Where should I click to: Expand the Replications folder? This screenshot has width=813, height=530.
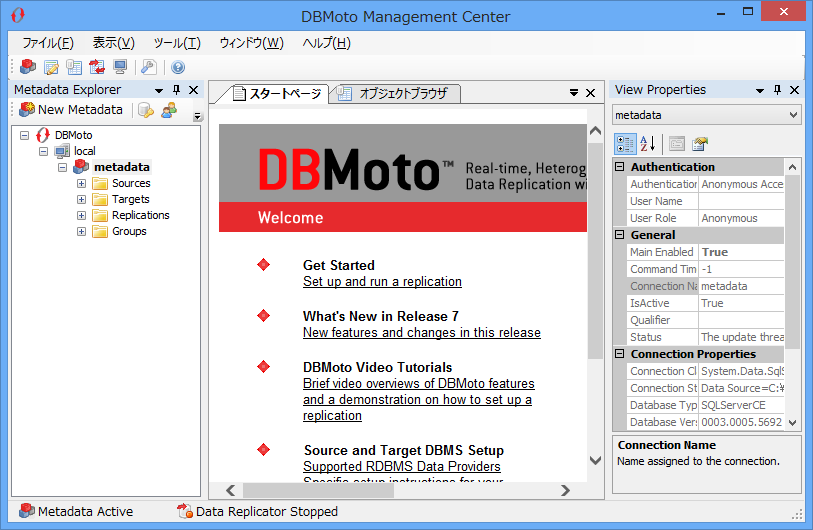(81, 215)
